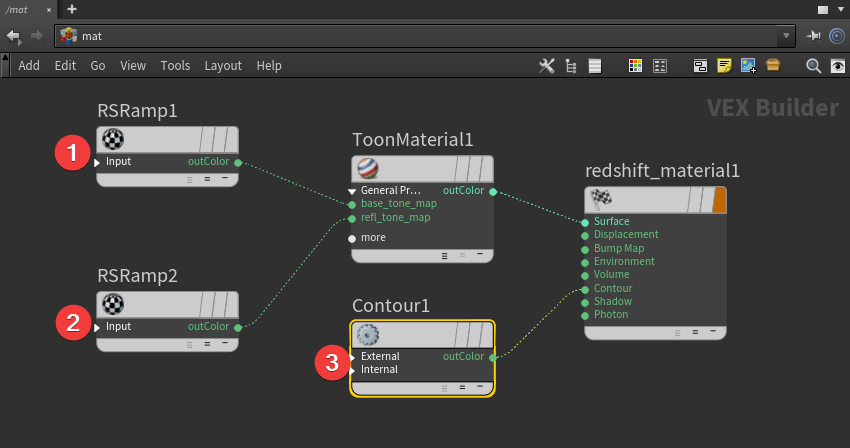Expand the RSRamp1 Input group arrow

[x=97, y=162]
